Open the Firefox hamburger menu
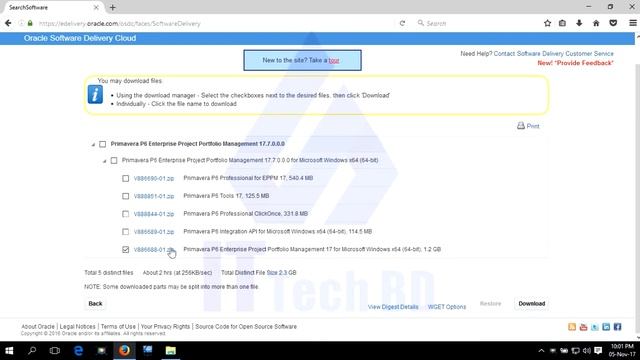640x360 pixels. pos(633,23)
